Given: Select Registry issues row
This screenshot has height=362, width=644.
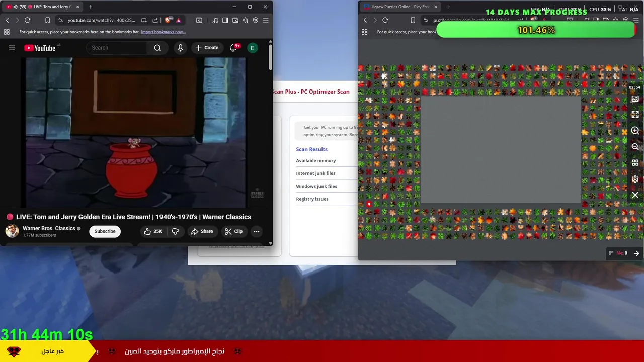Looking at the screenshot, I should pyautogui.click(x=312, y=199).
